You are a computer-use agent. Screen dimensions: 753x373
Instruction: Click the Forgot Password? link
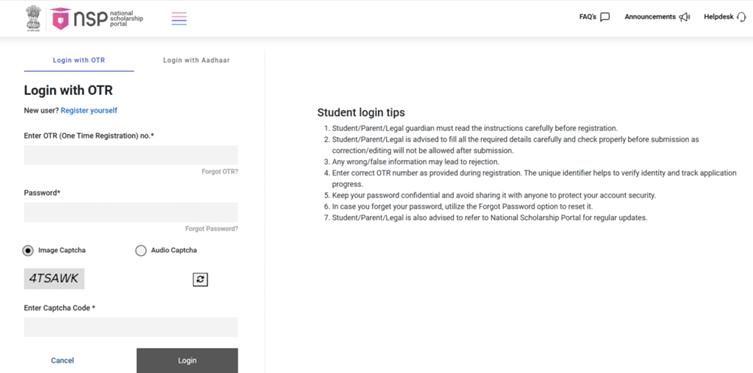212,229
